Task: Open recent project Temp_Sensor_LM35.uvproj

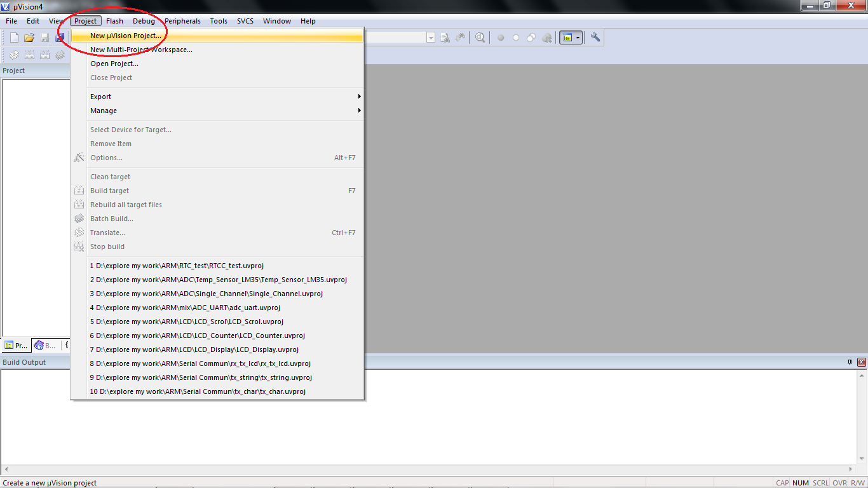Action: tap(217, 280)
